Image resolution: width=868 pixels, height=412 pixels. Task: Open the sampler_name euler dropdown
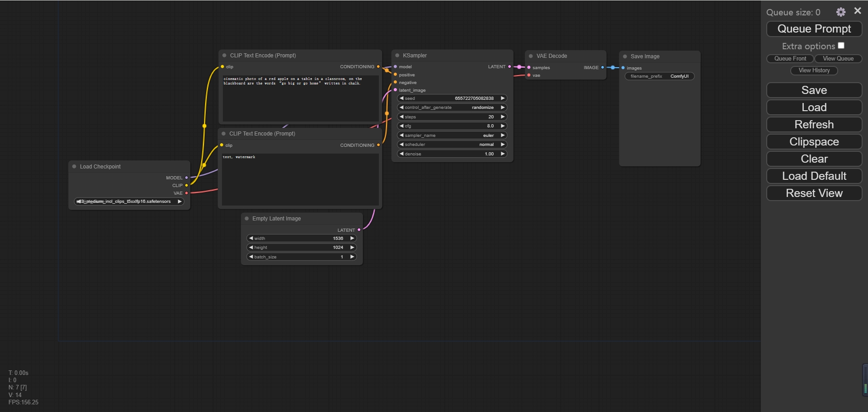[452, 136]
